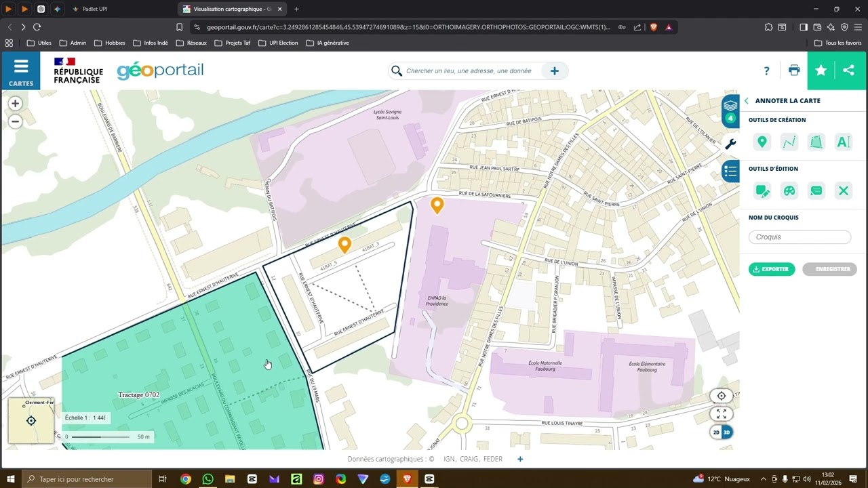868x488 pixels.
Task: Click the help question mark icon
Action: point(766,70)
